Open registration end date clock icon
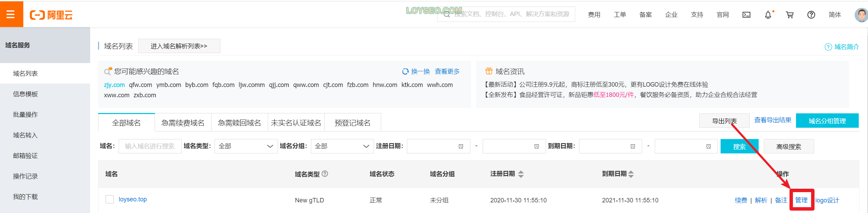This screenshot has height=213, width=868. [x=537, y=146]
